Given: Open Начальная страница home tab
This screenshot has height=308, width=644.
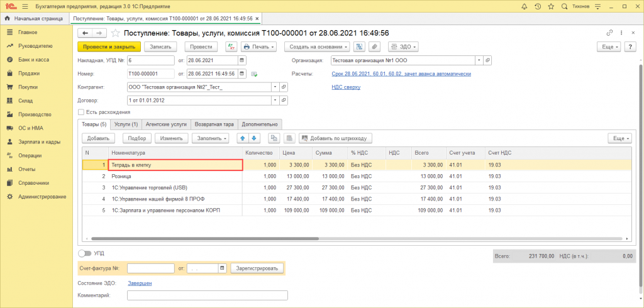Looking at the screenshot, I should [x=35, y=18].
